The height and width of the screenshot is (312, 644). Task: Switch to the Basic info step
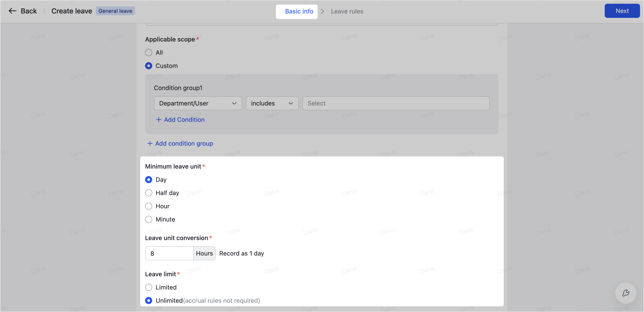coord(299,11)
